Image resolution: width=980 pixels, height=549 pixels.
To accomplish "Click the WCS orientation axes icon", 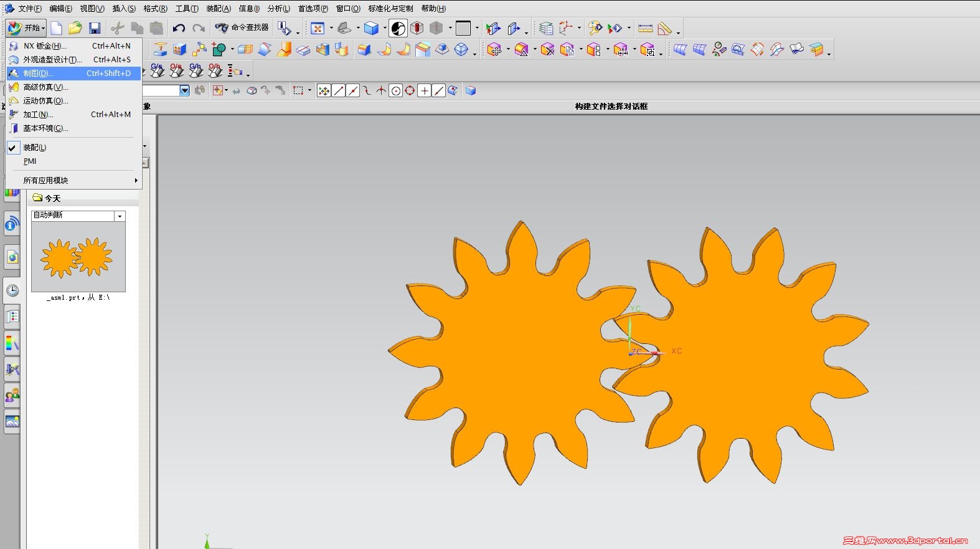I will (x=566, y=28).
